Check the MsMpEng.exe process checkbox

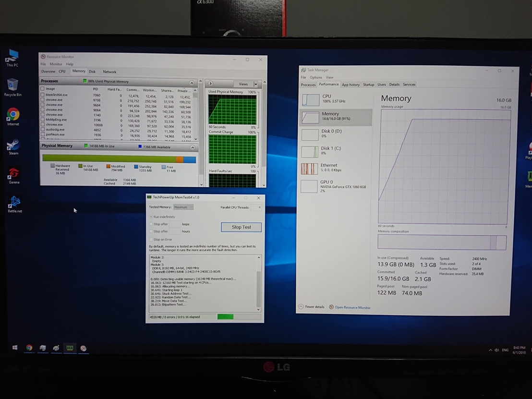tap(42, 120)
